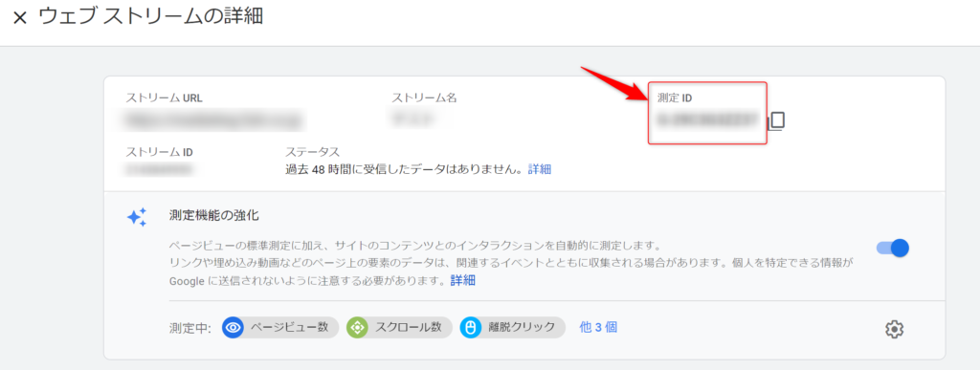This screenshot has width=980, height=370.
Task: Turn off the enhanced measurement toggle
Action: pyautogui.click(x=893, y=248)
